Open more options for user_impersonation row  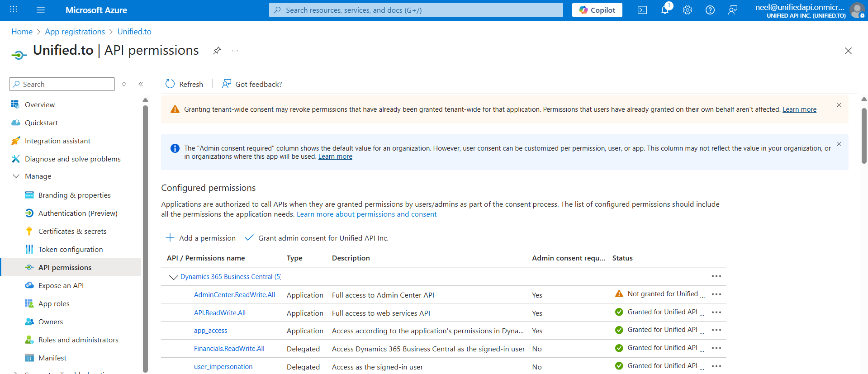716,366
